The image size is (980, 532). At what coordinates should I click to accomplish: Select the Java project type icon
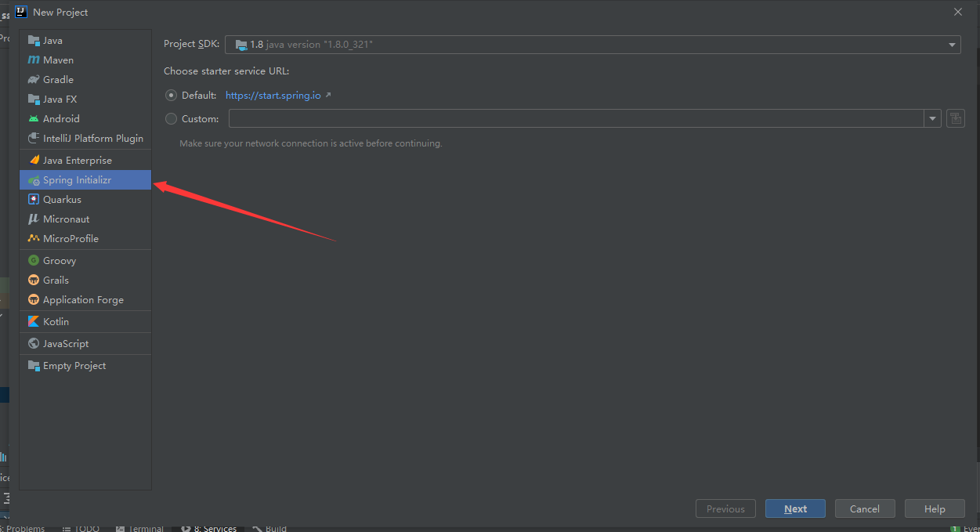click(34, 41)
